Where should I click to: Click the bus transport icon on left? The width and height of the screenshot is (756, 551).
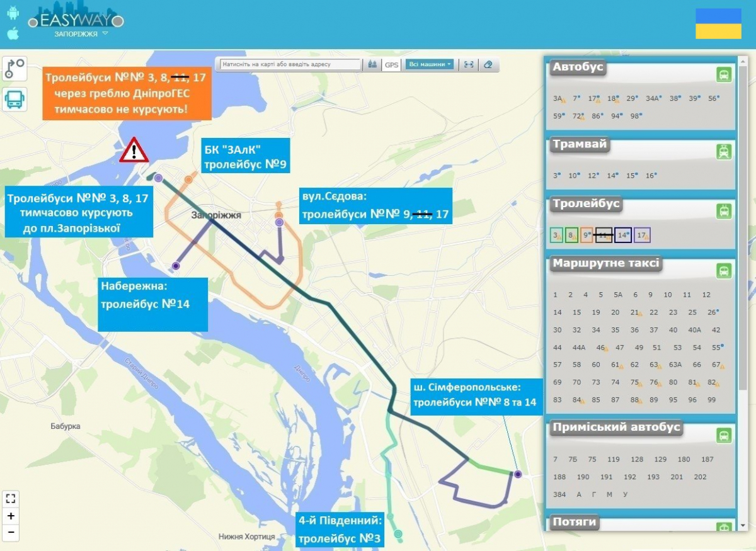tap(14, 99)
